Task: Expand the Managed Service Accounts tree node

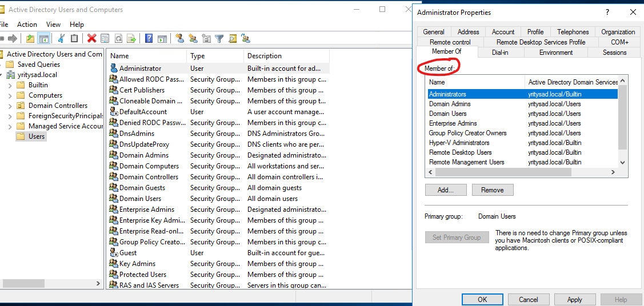Action: 10,126
